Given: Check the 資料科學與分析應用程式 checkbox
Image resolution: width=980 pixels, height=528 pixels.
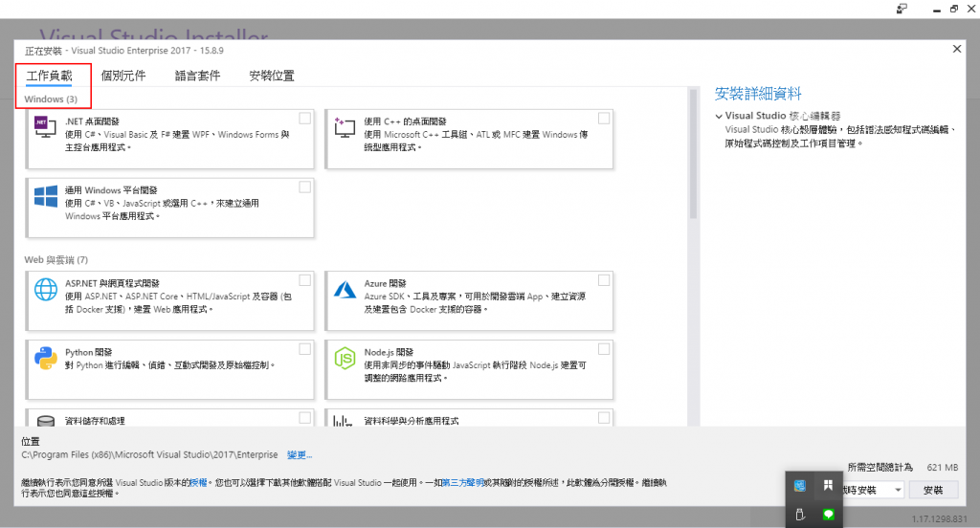Looking at the screenshot, I should point(604,417).
